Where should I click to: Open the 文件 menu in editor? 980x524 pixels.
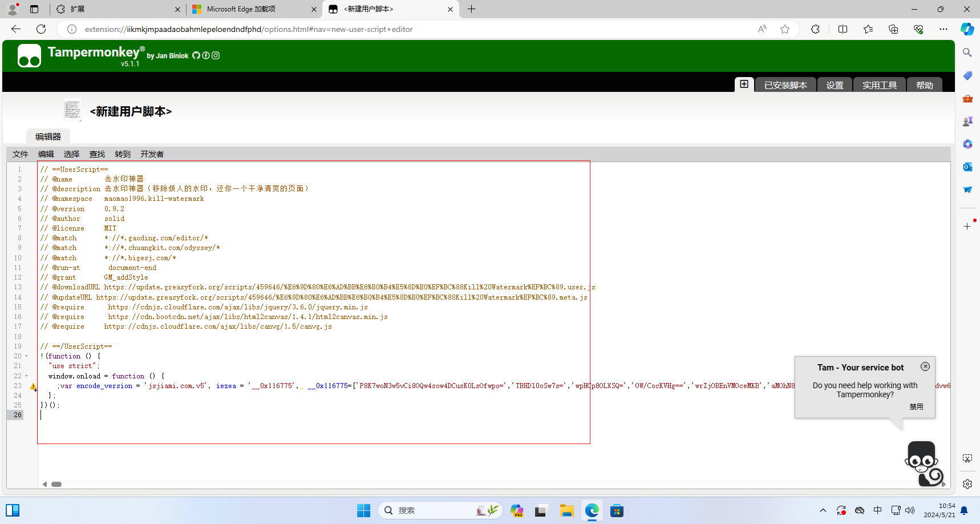(21, 154)
